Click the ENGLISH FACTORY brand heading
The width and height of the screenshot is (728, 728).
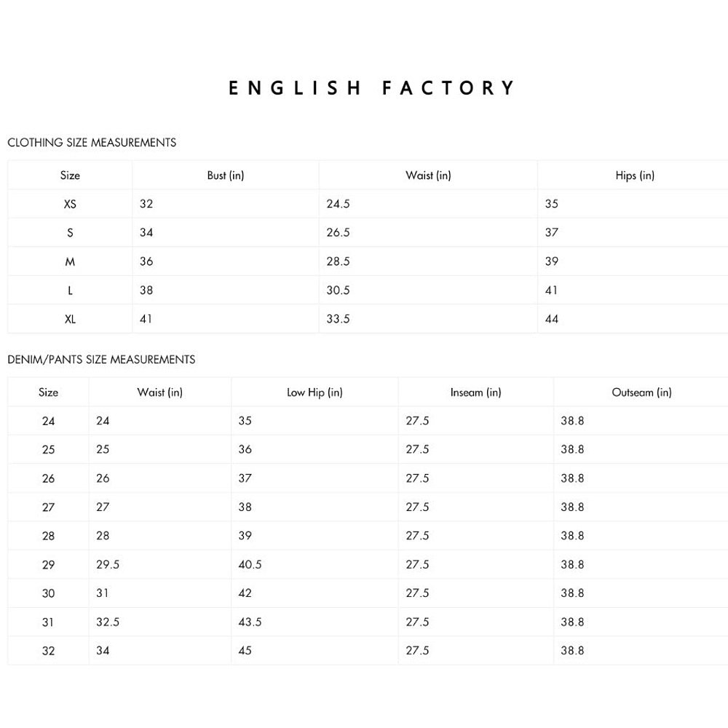click(371, 89)
